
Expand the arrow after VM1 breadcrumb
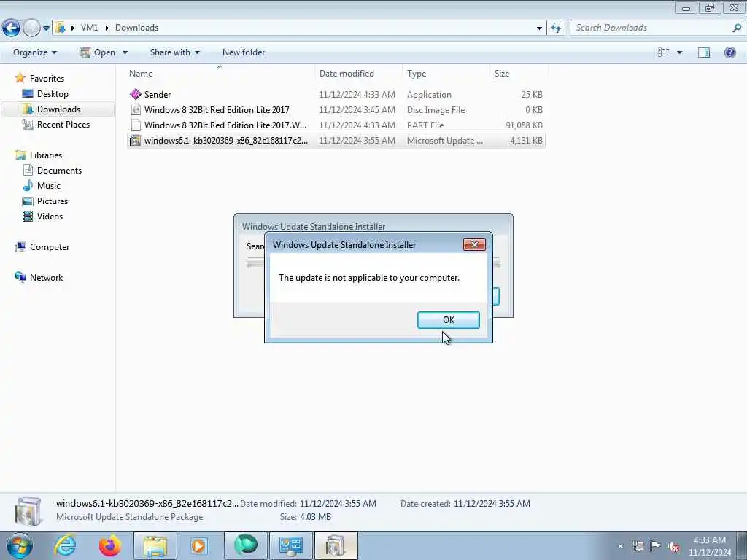pos(107,28)
